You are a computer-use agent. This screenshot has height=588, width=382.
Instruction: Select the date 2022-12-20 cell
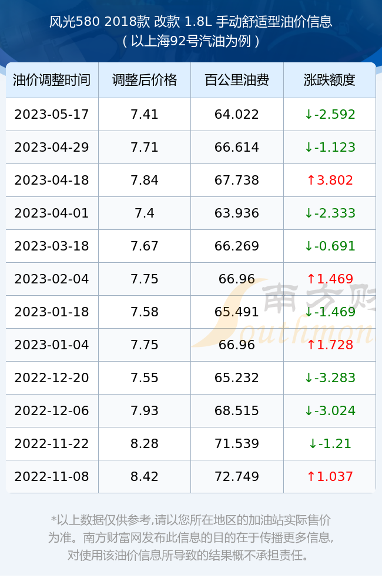click(x=52, y=377)
